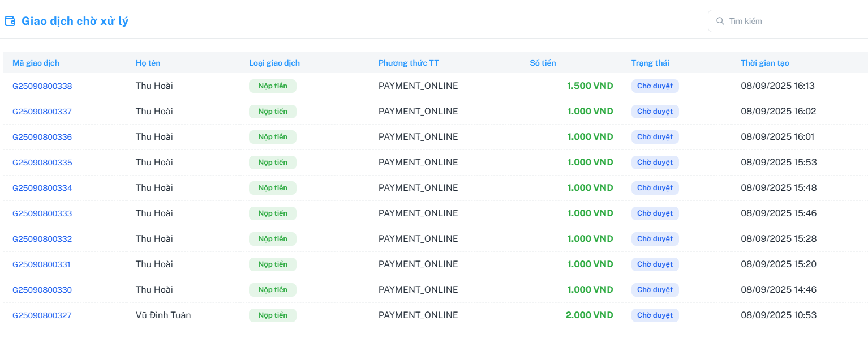868x342 pixels.
Task: Focus the Tìm kiếm search field
Action: [792, 21]
